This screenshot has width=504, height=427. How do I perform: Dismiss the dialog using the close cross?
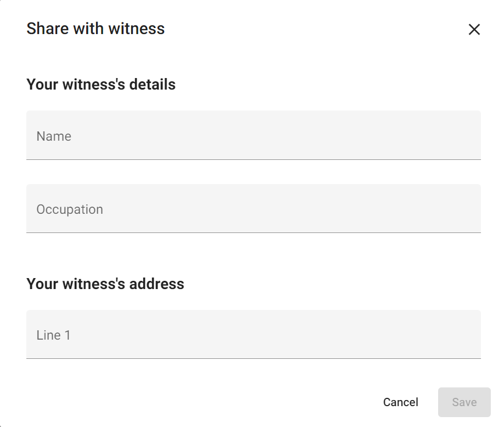pos(474,30)
